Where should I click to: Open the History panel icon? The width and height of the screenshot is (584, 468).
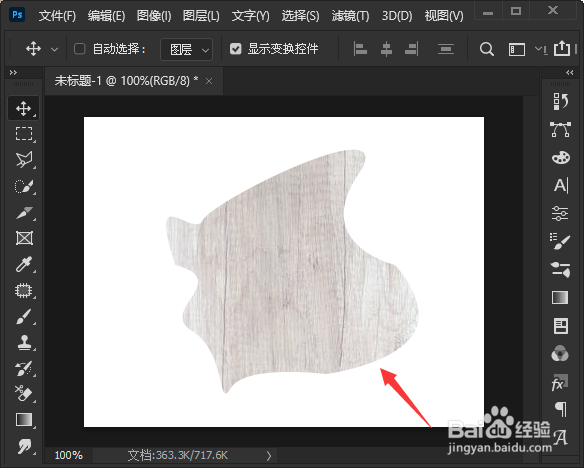[x=560, y=101]
